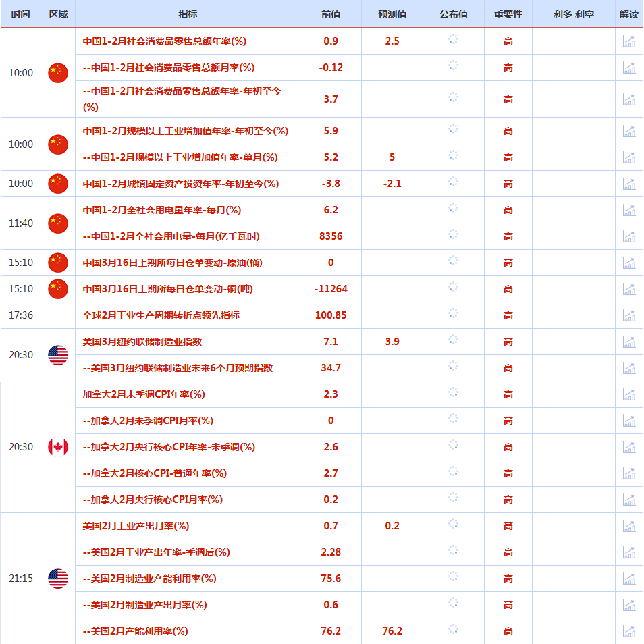Open --美国2月制造业产能利用率(%) link

tap(149, 579)
